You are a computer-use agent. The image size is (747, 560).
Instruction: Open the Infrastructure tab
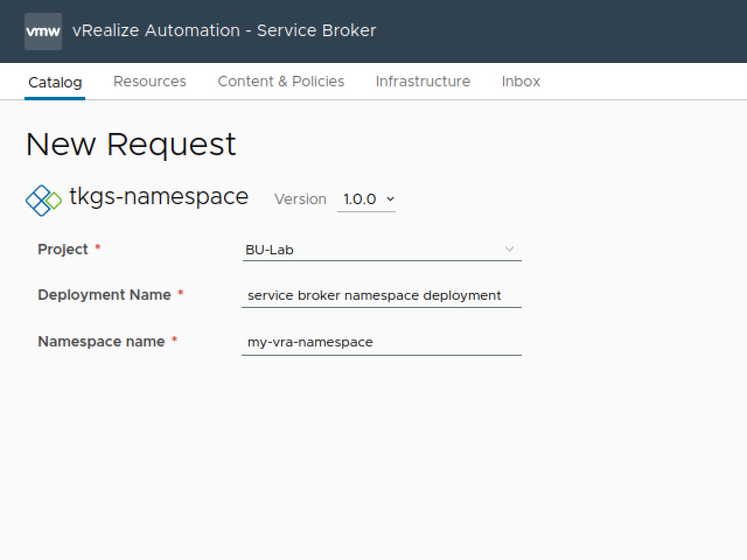coord(423,81)
